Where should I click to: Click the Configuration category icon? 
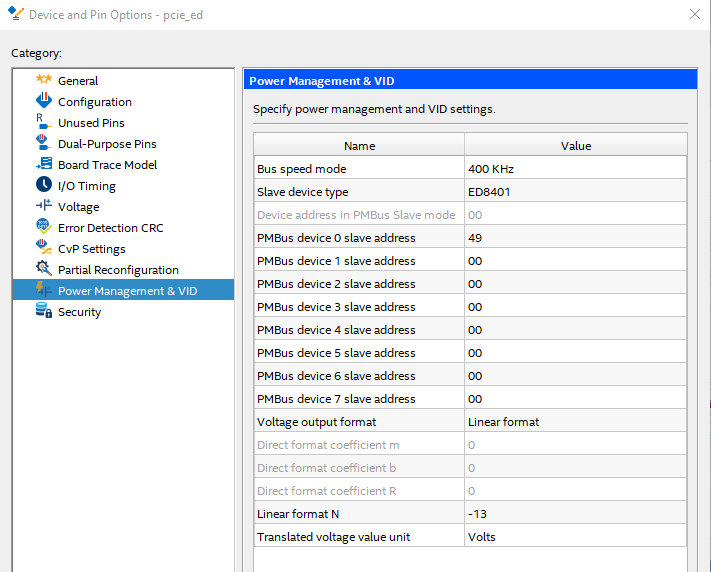click(43, 101)
